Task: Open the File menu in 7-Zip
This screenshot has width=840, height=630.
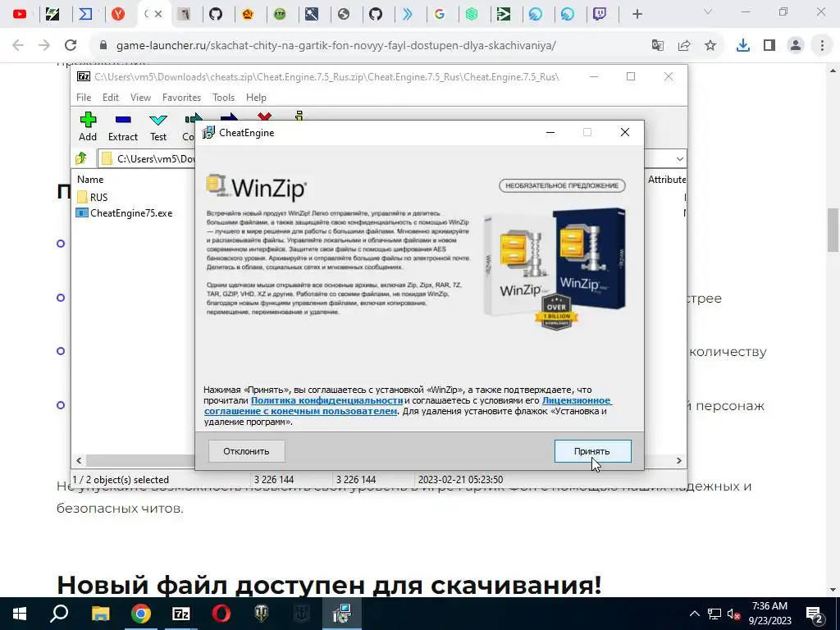Action: point(84,97)
